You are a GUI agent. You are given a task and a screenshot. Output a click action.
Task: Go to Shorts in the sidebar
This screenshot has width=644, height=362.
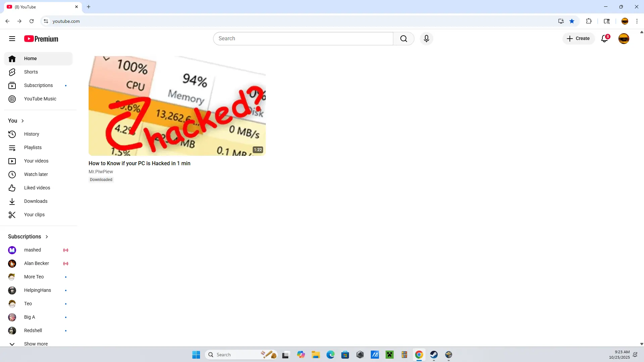point(31,72)
